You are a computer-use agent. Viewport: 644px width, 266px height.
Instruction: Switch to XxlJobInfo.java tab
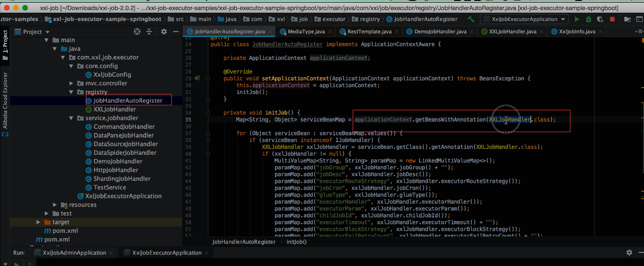(x=577, y=32)
